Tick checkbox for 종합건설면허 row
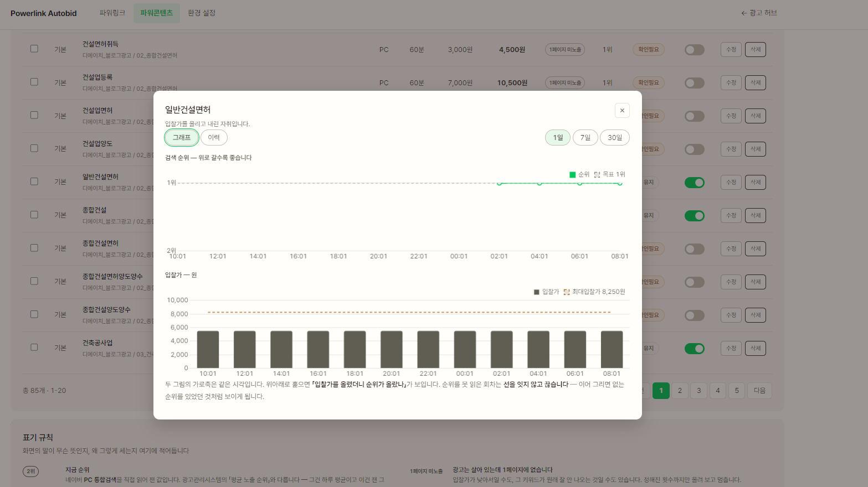 (x=34, y=248)
